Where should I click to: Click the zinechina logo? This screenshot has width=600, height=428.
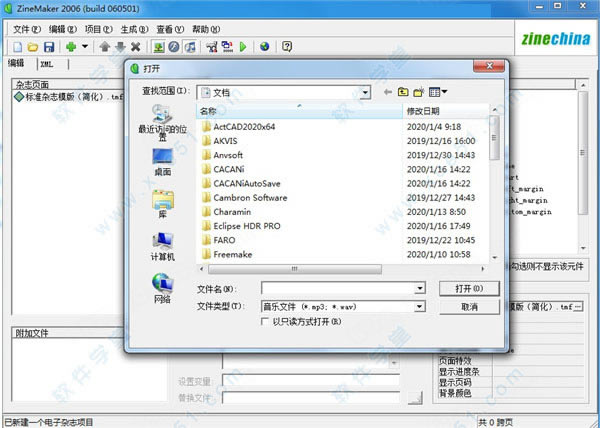[x=556, y=39]
